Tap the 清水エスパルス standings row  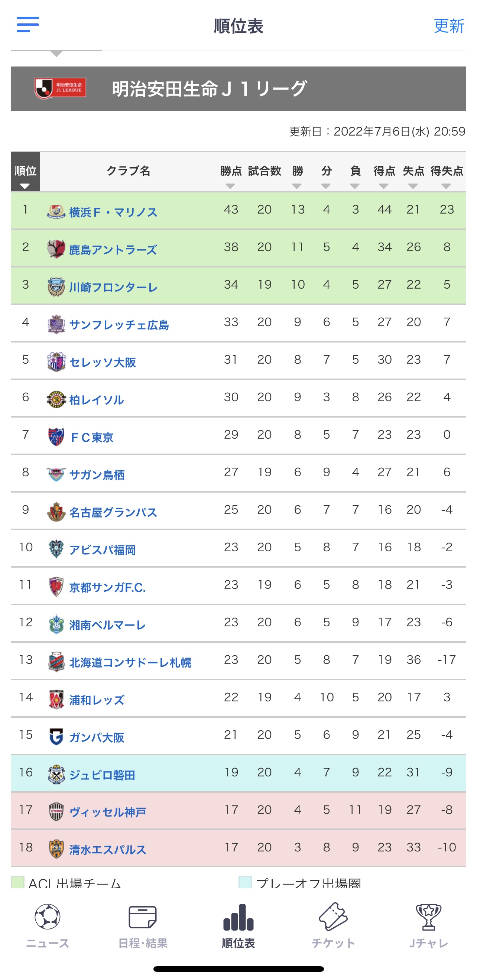(x=238, y=848)
